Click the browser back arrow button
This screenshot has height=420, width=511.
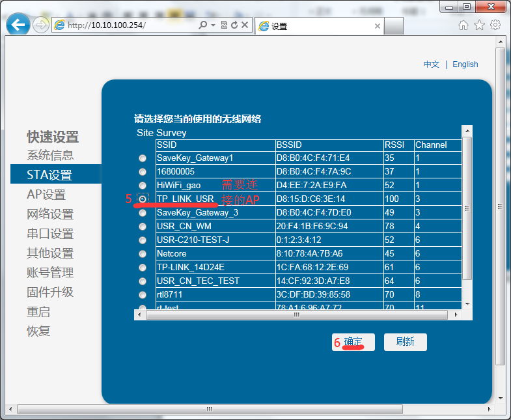click(18, 25)
